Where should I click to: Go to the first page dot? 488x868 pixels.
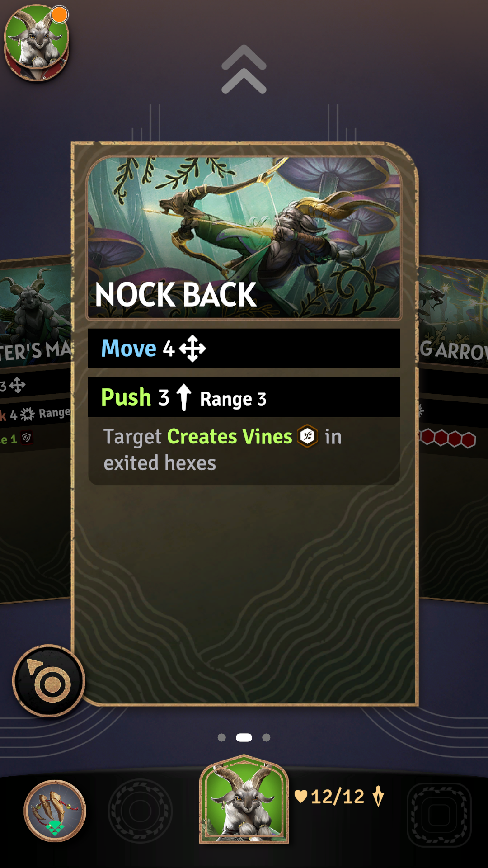[x=221, y=737]
